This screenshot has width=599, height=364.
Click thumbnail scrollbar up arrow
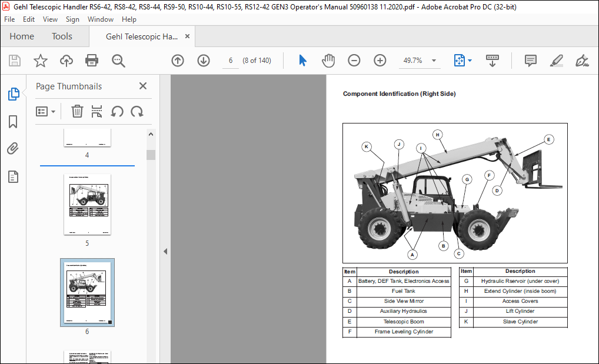(151, 134)
